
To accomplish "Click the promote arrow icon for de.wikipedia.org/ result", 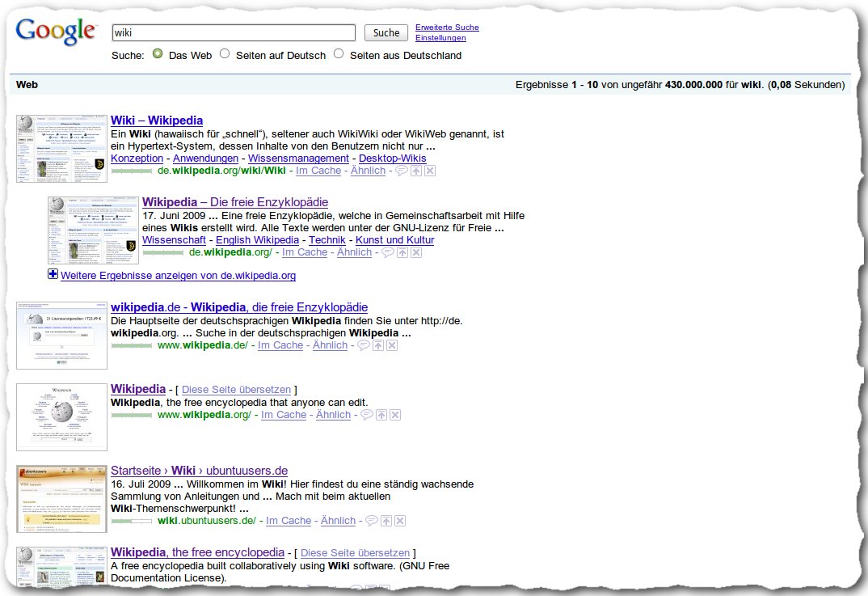I will coord(402,252).
